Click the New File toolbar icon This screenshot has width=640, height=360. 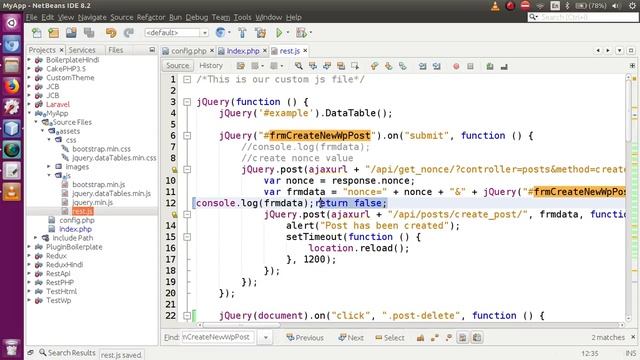[37, 33]
